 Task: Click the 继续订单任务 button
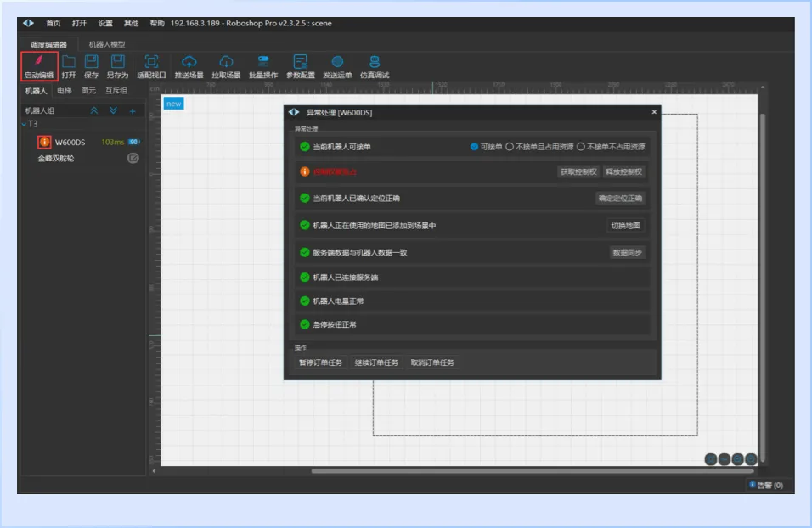(376, 362)
